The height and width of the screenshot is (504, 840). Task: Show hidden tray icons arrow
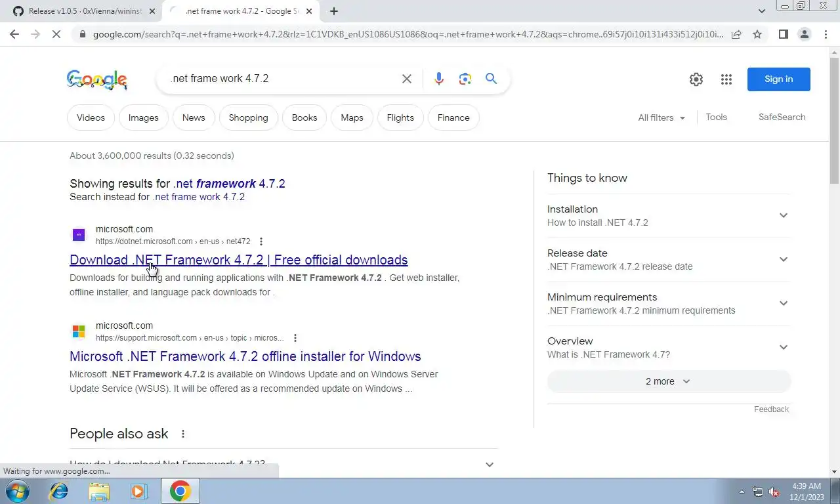coord(742,492)
